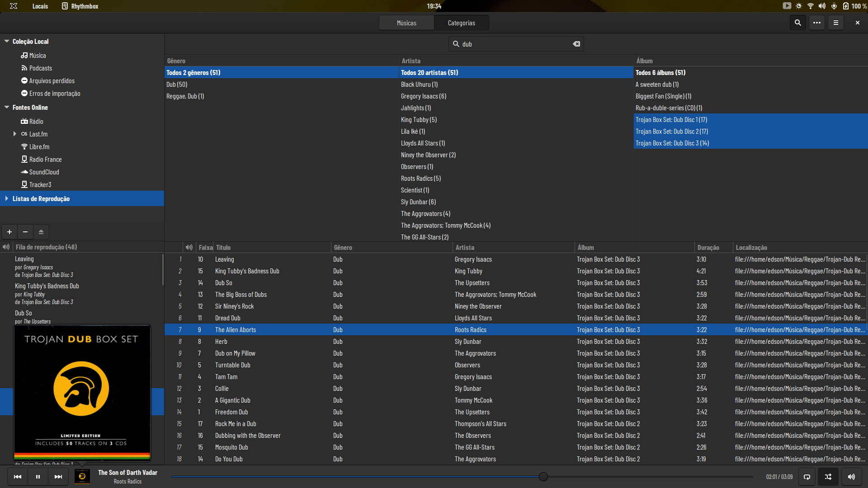Viewport: 868px width, 488px height.
Task: Open the Rhythmbox app menu in top bar
Action: [x=80, y=6]
